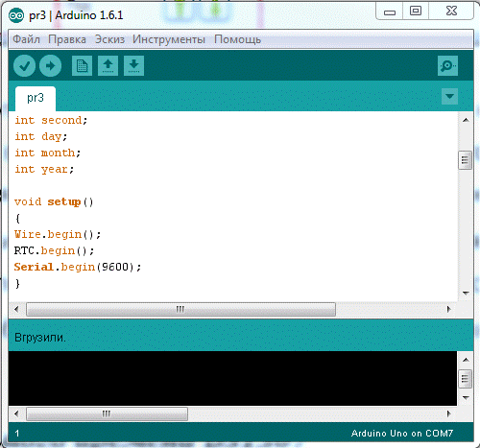Click 'Arduino Uno on COM7' in status bar
Viewport: 480px width, 448px height.
point(402,434)
